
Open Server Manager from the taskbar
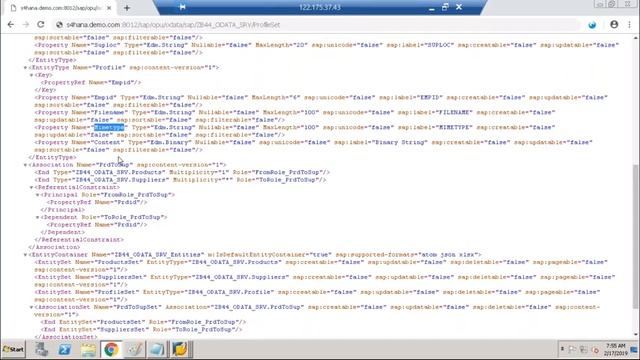(x=41, y=349)
